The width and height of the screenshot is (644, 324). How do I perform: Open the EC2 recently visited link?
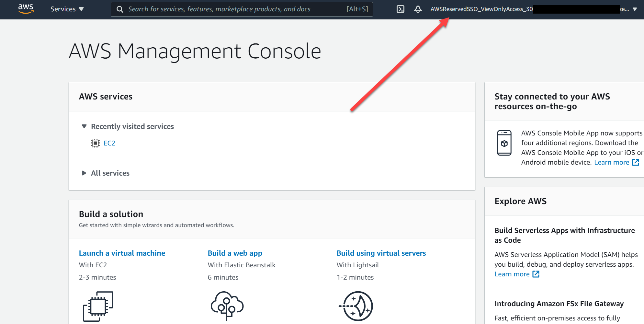tap(109, 143)
